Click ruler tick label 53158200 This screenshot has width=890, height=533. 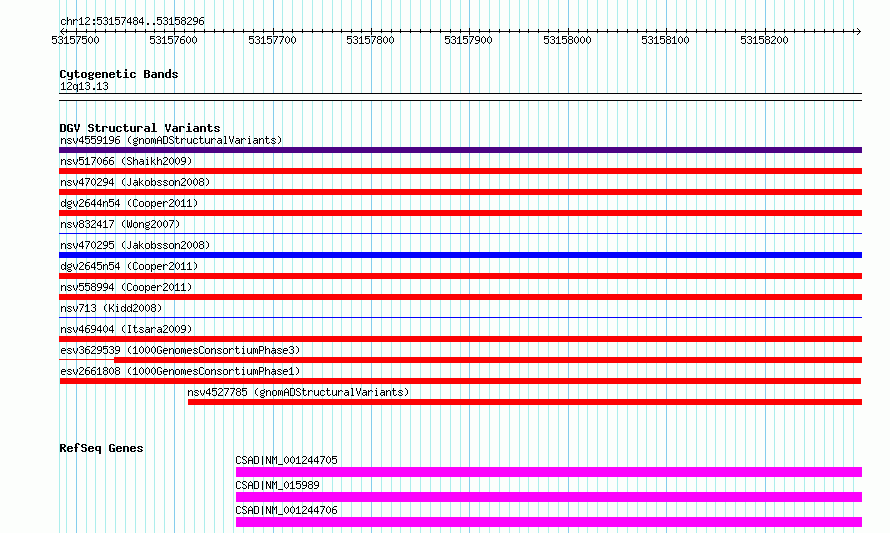pos(764,40)
